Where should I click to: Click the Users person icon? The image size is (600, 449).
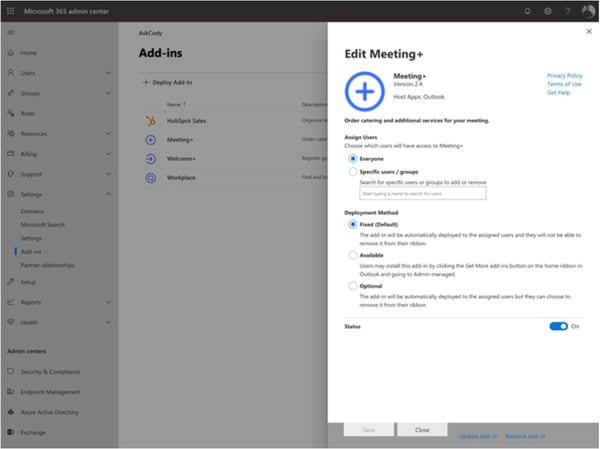pos(11,73)
